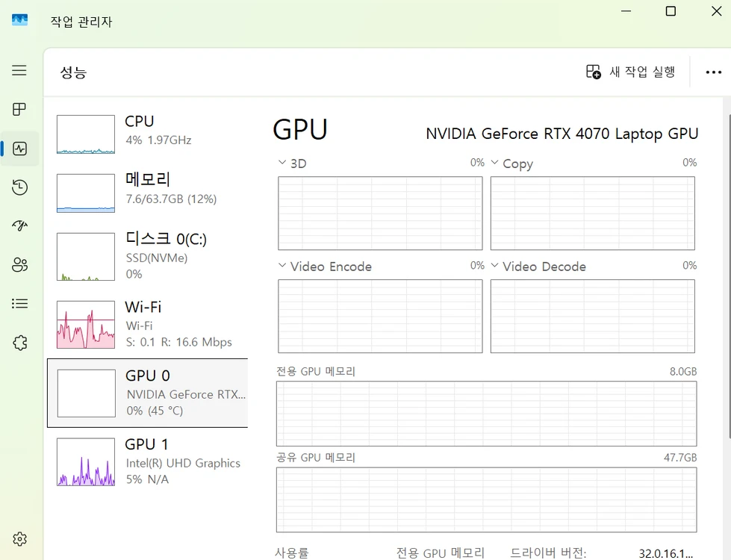Go to the Processes page icon

click(x=19, y=109)
